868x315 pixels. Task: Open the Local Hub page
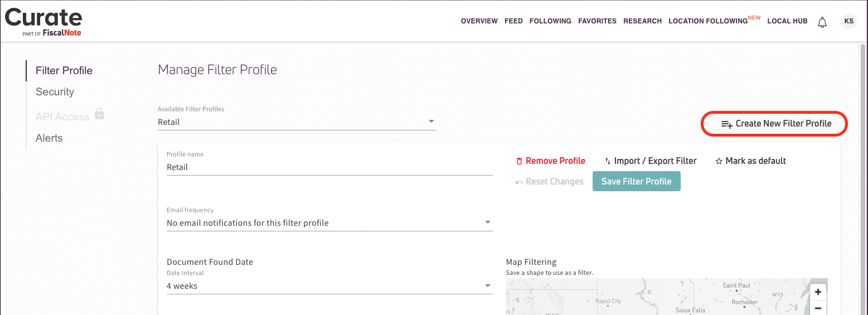click(x=787, y=21)
